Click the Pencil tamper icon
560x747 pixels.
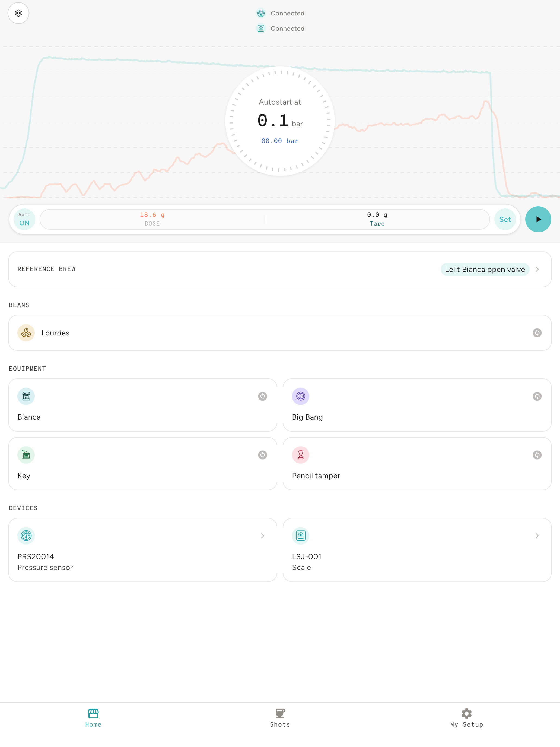coord(300,455)
